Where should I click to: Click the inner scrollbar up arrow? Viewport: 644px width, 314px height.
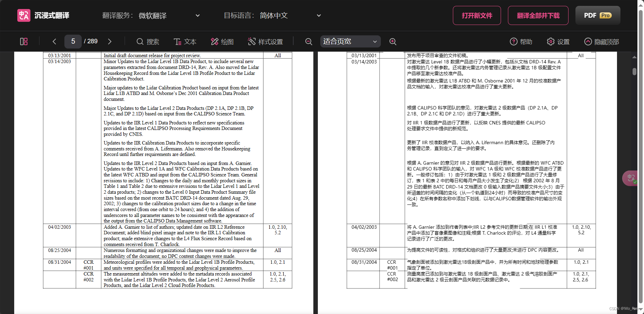click(x=634, y=57)
